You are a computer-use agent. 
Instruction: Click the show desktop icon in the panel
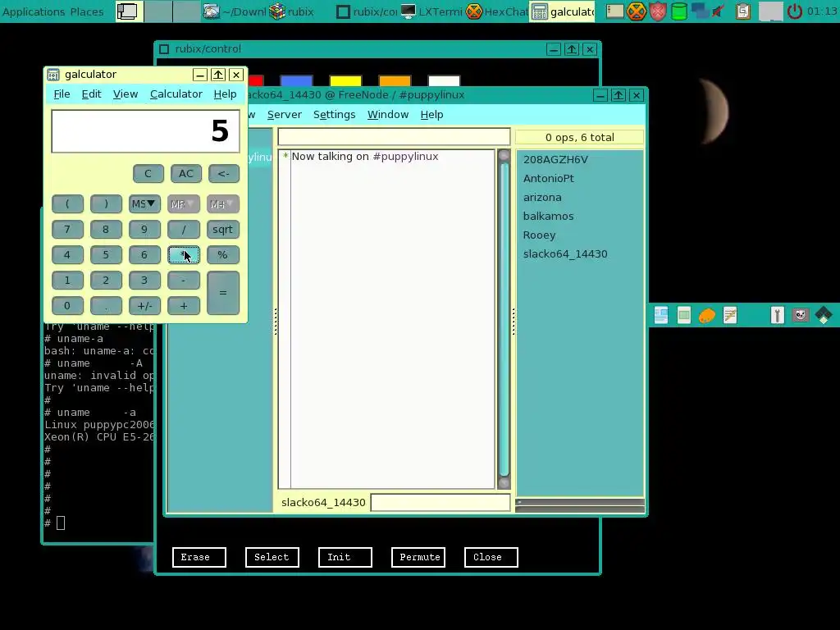[x=127, y=11]
